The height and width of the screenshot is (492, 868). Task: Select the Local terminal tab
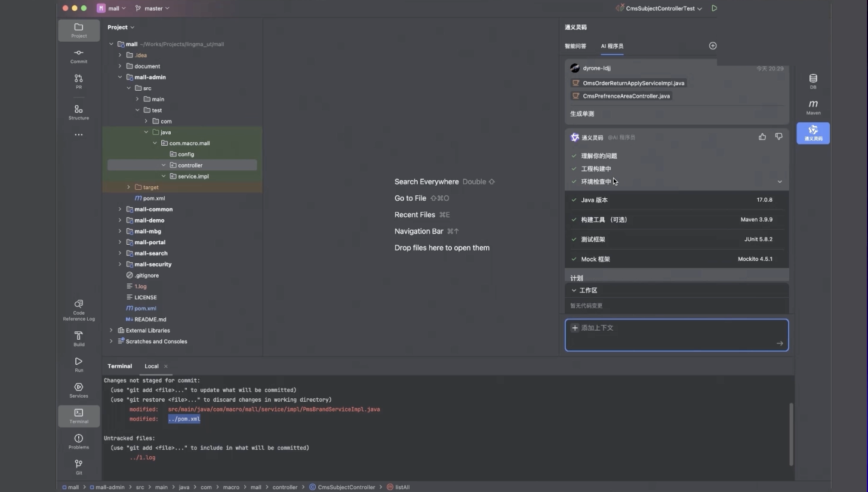pos(152,367)
